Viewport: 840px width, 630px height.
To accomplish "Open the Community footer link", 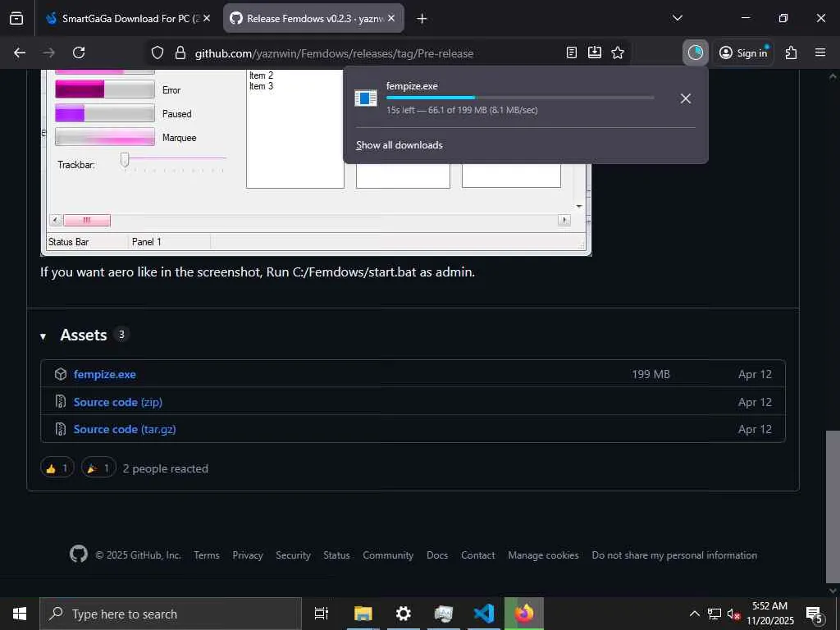I will pos(388,555).
